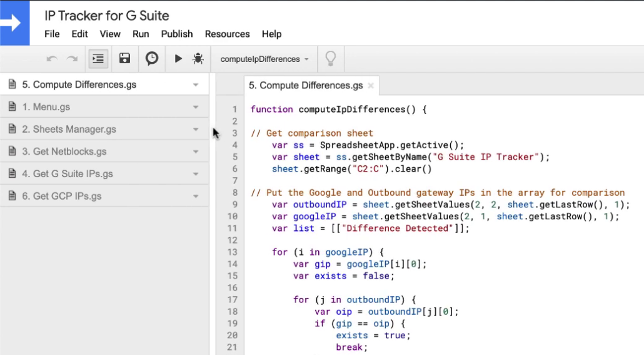Image resolution: width=644 pixels, height=355 pixels.
Task: Open the File menu
Action: pos(52,34)
